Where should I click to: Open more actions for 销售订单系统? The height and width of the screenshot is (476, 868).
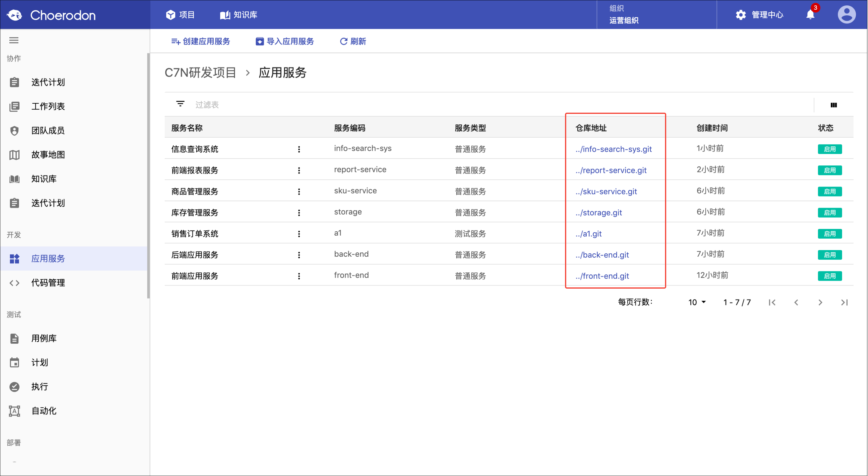[299, 233]
